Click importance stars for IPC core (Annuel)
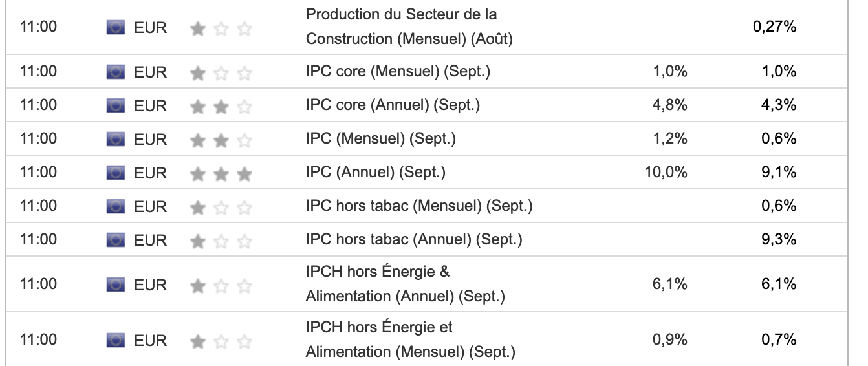 [221, 106]
